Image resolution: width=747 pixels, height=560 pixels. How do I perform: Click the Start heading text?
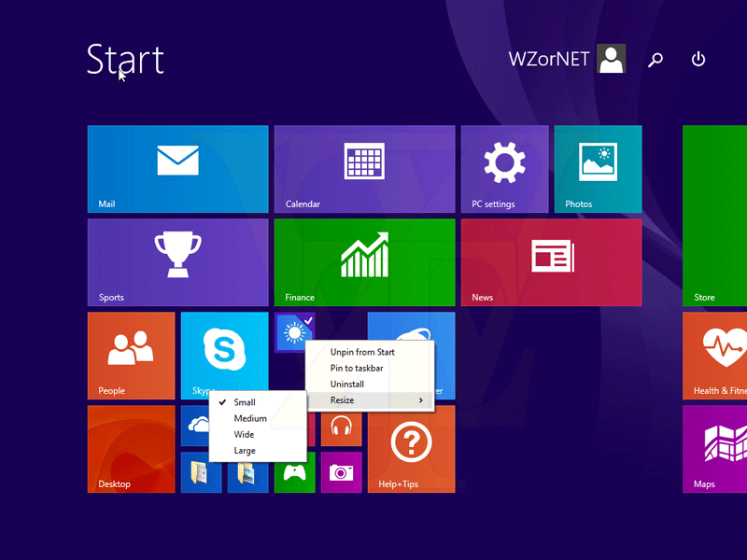point(125,59)
